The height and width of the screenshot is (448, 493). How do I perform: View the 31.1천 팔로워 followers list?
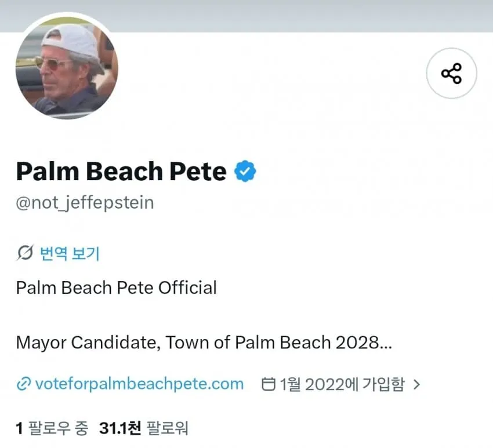(144, 428)
